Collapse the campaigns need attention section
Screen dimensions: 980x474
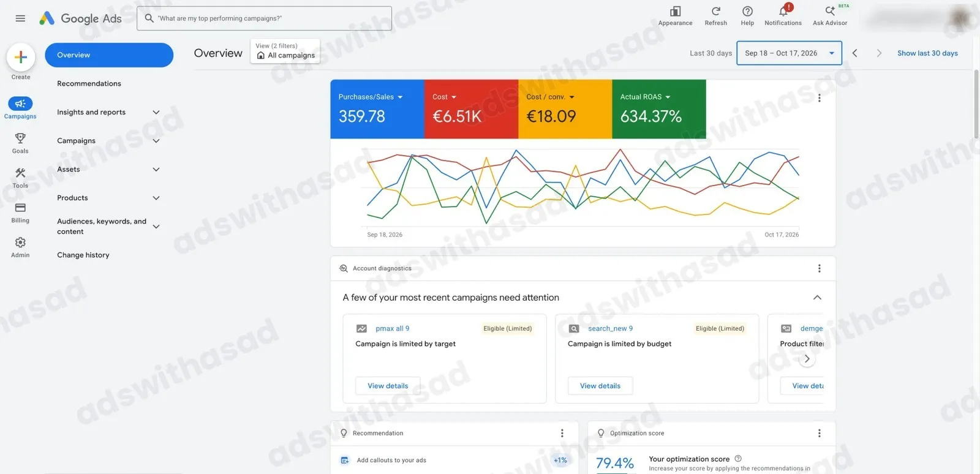pyautogui.click(x=817, y=298)
